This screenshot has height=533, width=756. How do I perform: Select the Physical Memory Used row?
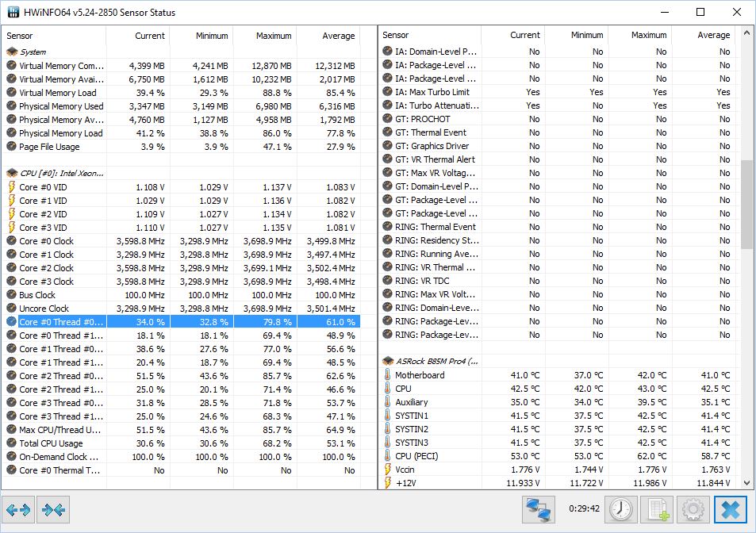181,106
